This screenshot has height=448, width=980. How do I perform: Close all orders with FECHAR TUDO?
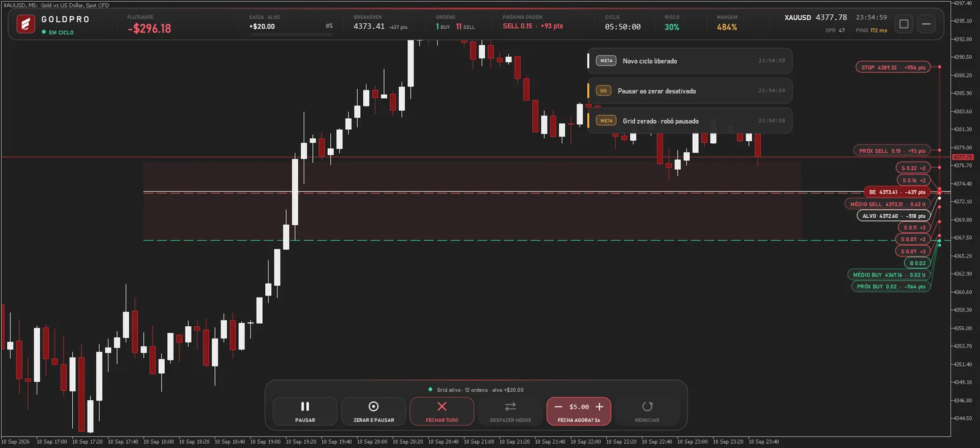442,411
